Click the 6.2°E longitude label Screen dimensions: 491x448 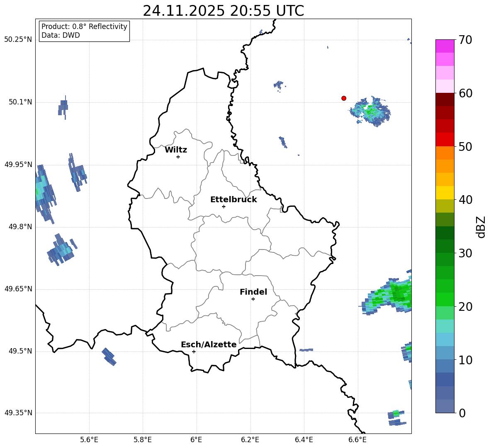coord(250,440)
